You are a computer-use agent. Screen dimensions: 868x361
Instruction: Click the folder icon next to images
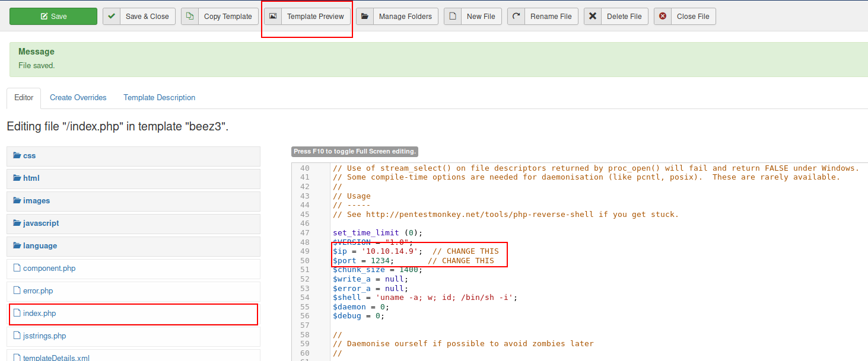17,201
